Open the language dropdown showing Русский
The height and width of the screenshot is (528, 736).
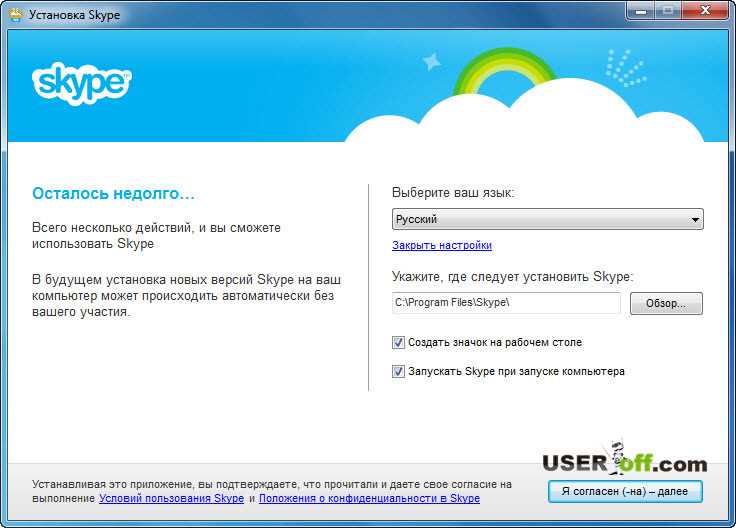(547, 219)
